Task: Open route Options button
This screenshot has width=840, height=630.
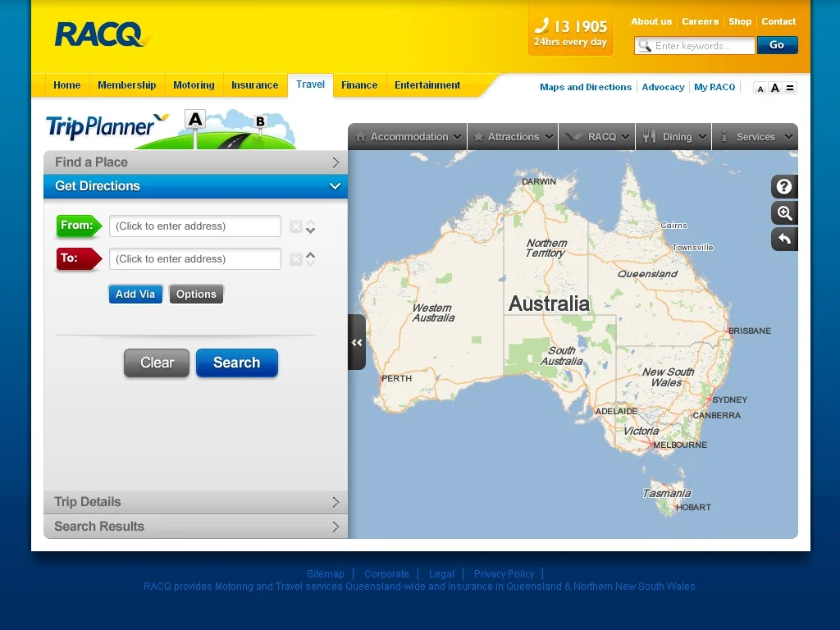Action: pos(196,294)
